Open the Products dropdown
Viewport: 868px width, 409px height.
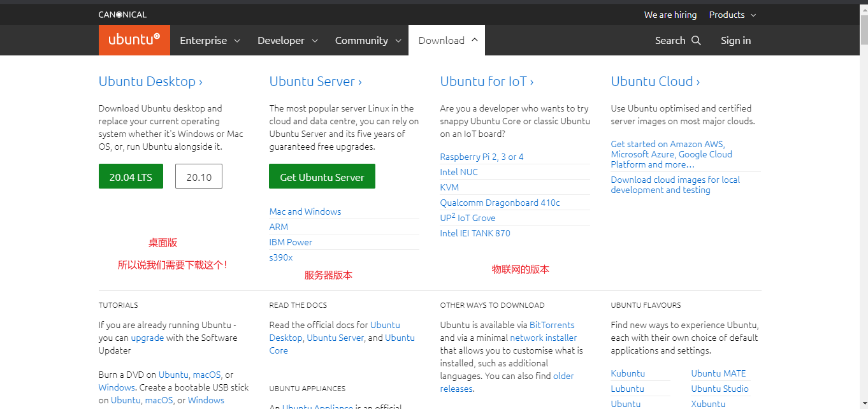click(732, 15)
